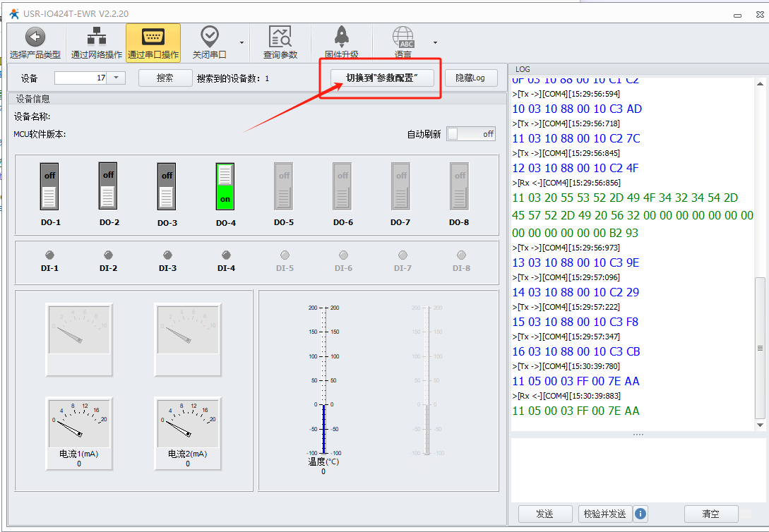Image resolution: width=769 pixels, height=532 pixels.
Task: Open the 查询参数 query icon
Action: coord(280,37)
